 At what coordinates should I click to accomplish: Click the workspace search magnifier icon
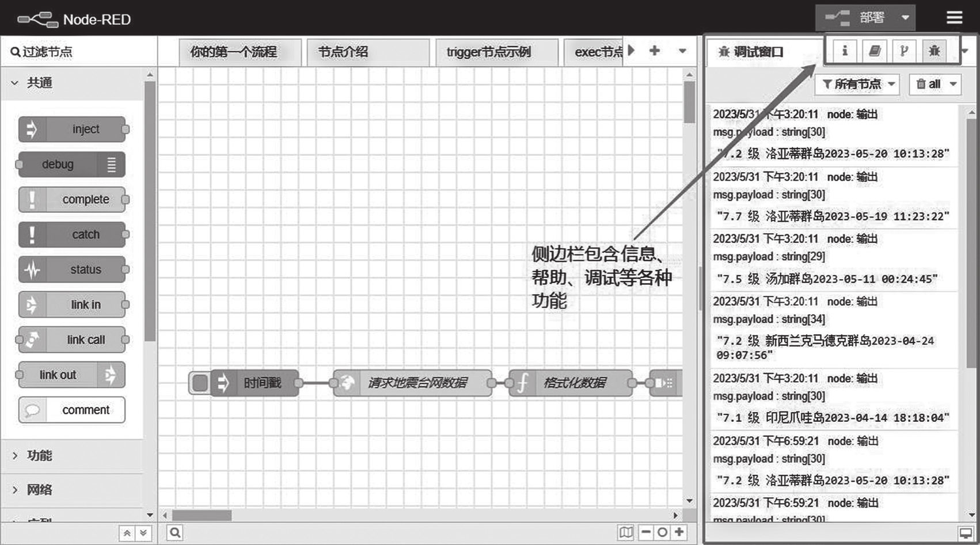(175, 533)
